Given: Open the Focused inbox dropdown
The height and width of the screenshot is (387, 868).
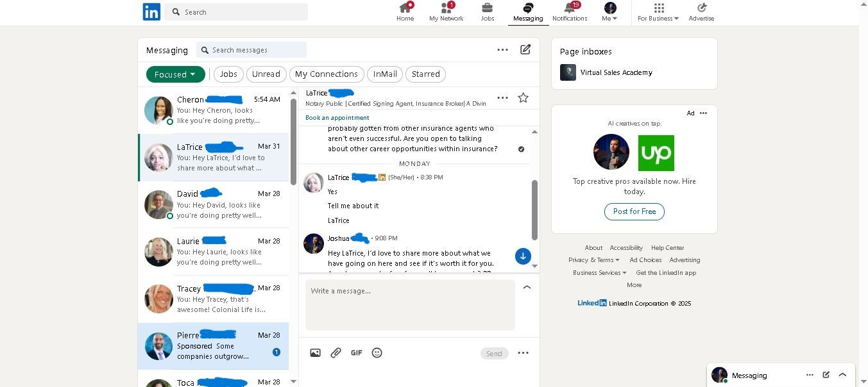Looking at the screenshot, I should coord(175,74).
